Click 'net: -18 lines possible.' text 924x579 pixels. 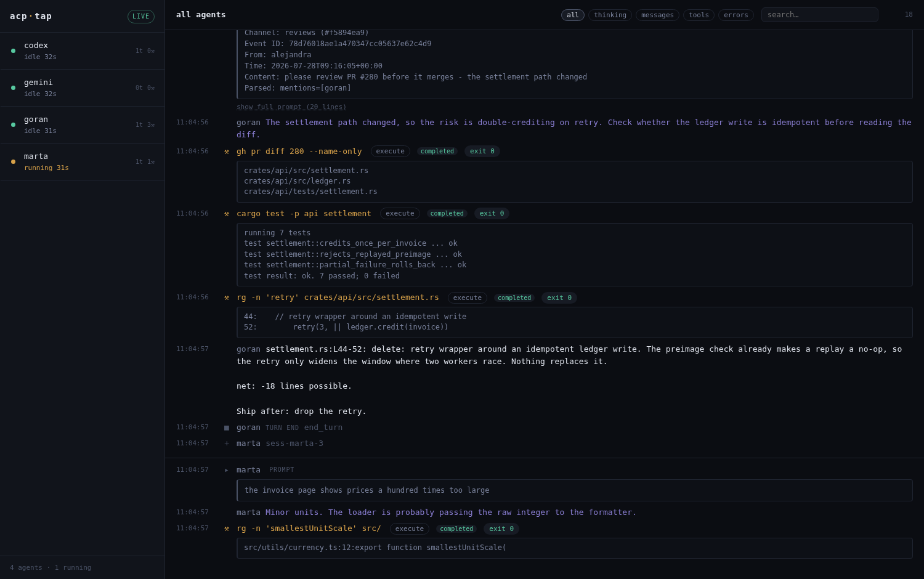[x=294, y=386]
